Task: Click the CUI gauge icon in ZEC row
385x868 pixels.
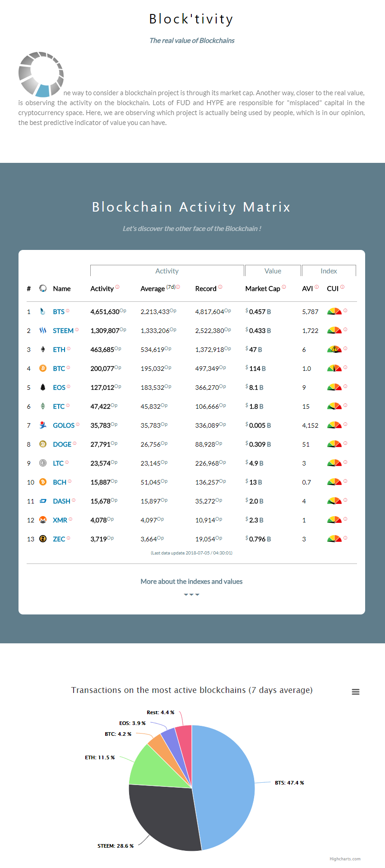Action: pyautogui.click(x=334, y=539)
